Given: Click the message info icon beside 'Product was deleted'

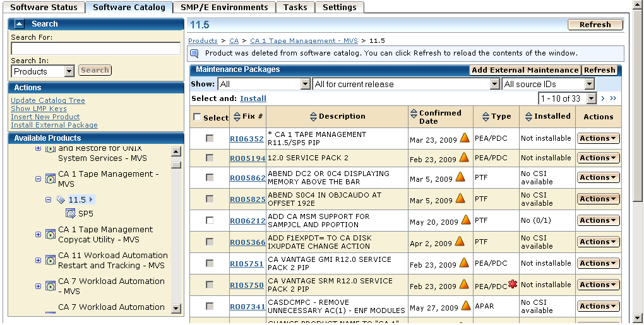Looking at the screenshot, I should tap(194, 54).
